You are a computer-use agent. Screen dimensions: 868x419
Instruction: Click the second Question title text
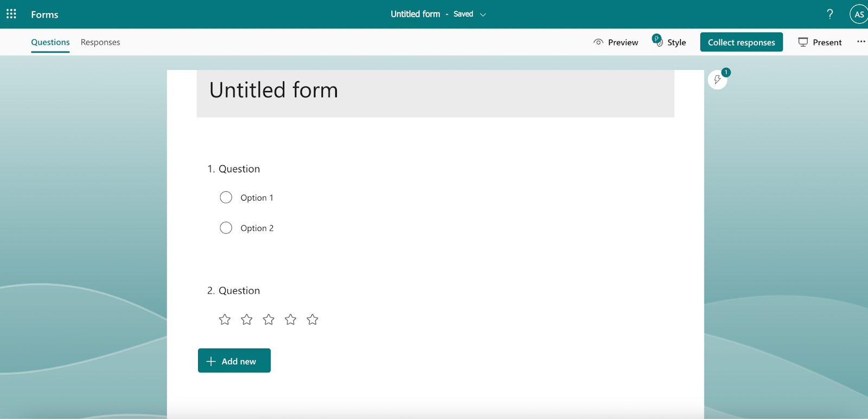point(239,291)
